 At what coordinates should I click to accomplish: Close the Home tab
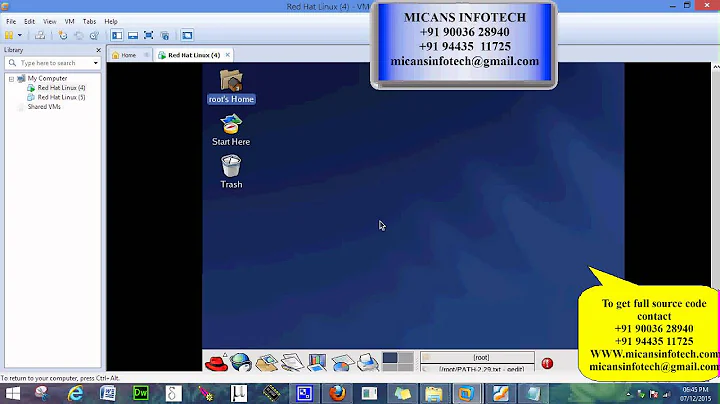tap(146, 55)
